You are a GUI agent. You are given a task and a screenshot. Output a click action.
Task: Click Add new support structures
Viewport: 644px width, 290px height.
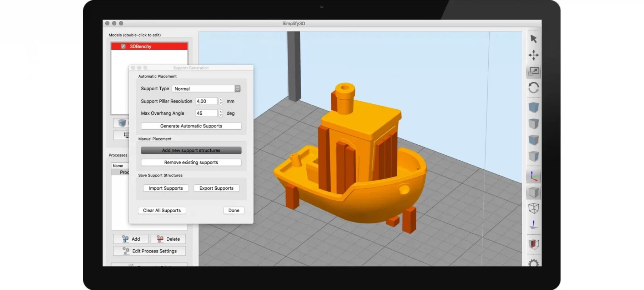(x=191, y=150)
